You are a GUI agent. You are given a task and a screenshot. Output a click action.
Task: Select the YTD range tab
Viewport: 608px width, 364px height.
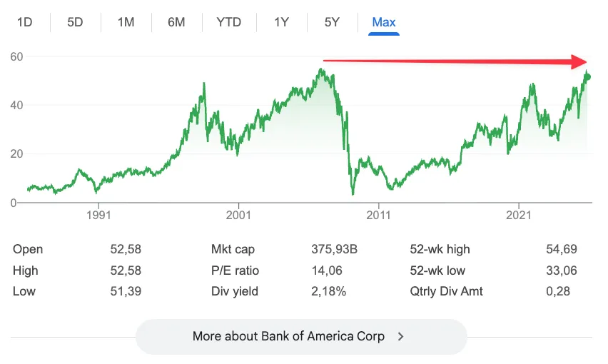[x=229, y=22]
